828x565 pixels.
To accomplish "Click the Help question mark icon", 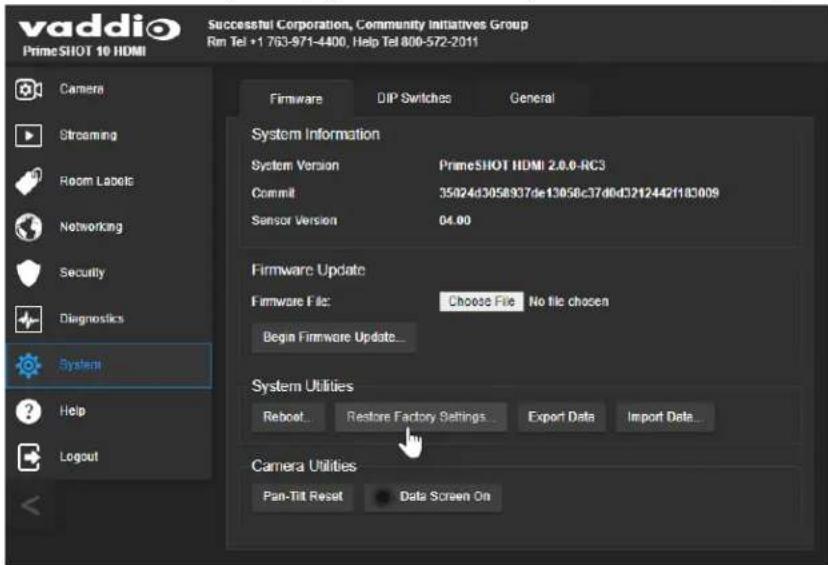I will (29, 411).
